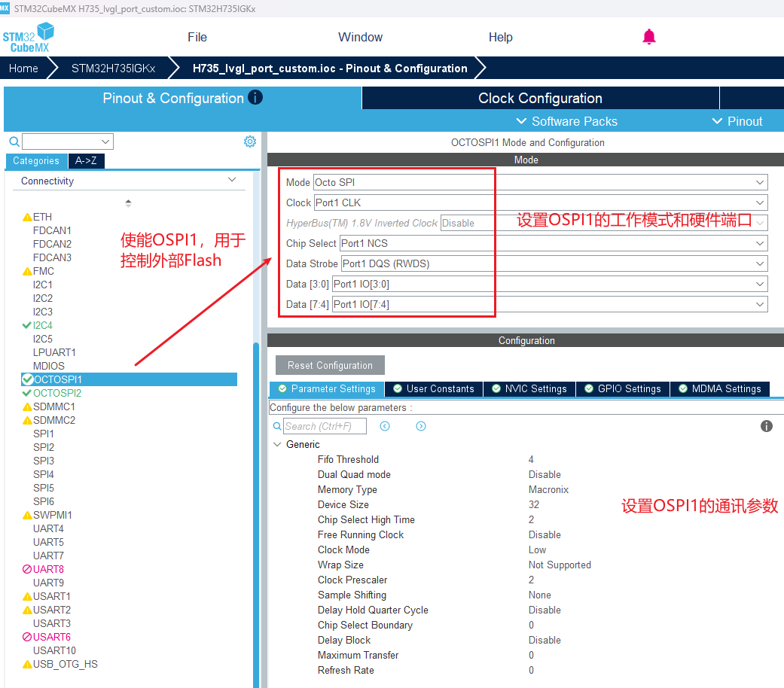Click the green check on the Parameter Settings tab

click(x=282, y=388)
